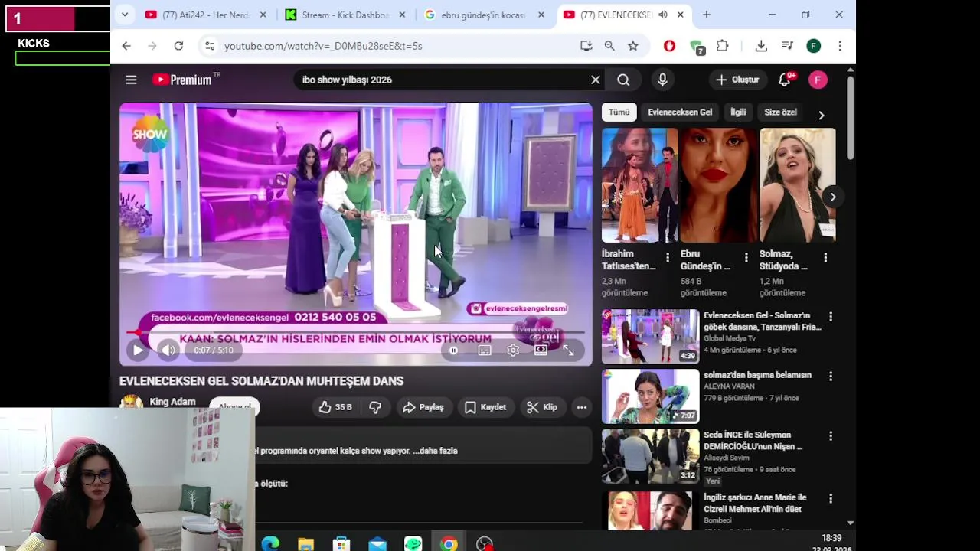Open options for Seda İNCE ile Süleyman video
Image resolution: width=980 pixels, height=551 pixels.
[x=831, y=435]
